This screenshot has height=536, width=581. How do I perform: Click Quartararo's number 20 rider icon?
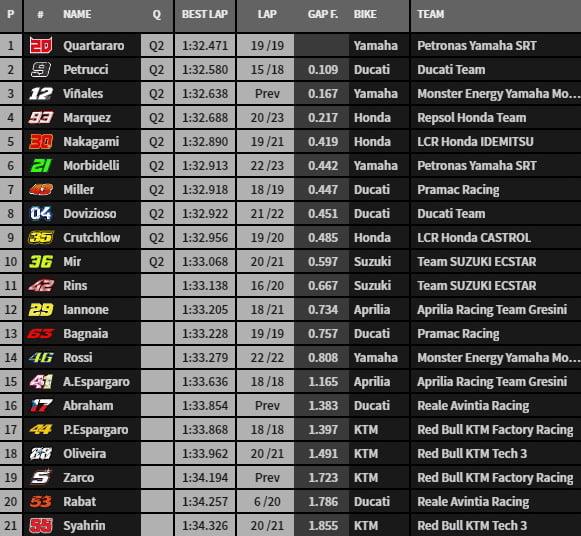click(x=41, y=45)
